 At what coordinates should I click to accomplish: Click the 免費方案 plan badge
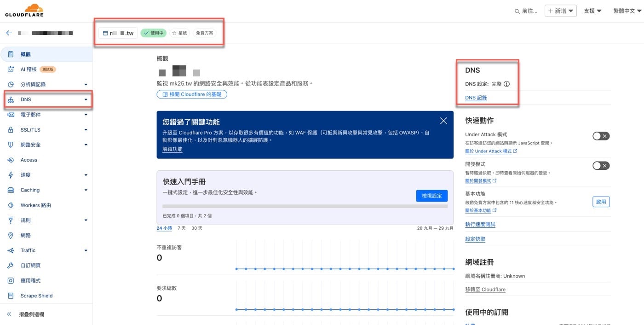204,33
